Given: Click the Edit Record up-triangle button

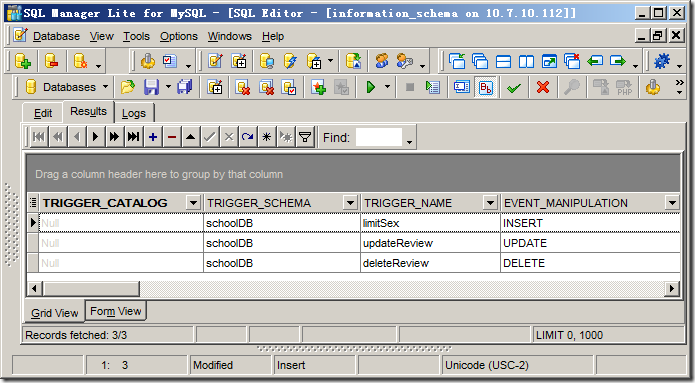Looking at the screenshot, I should click(191, 137).
